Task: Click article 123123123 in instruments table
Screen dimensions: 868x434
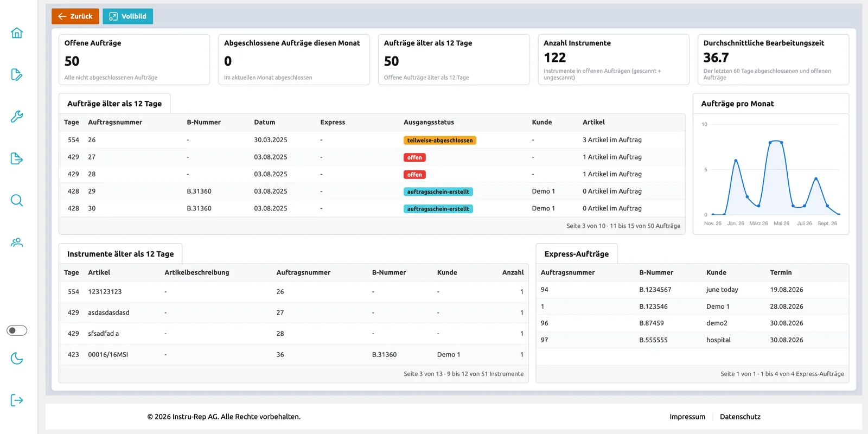Action: tap(105, 292)
